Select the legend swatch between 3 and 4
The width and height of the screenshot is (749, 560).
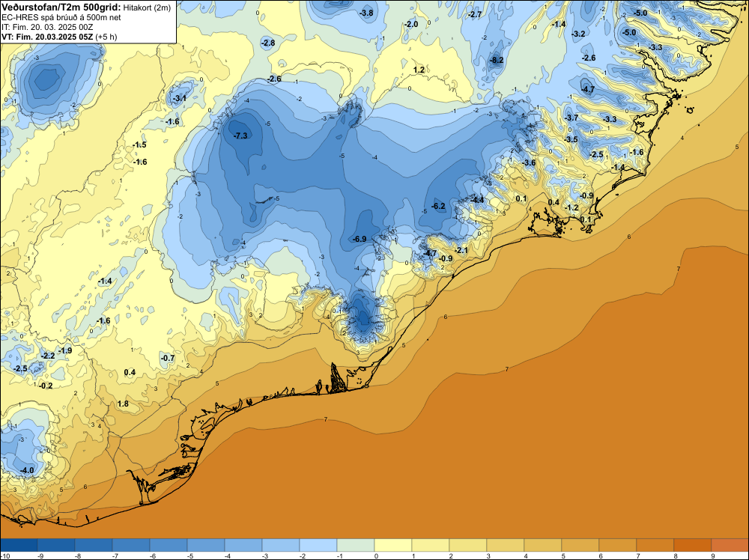(x=506, y=545)
